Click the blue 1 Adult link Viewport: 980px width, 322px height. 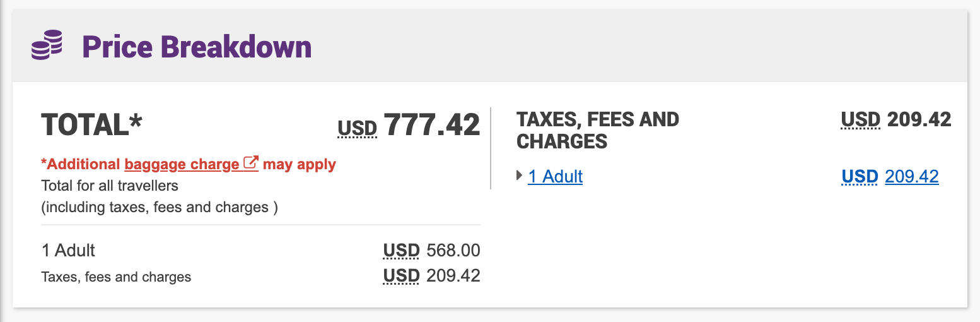click(x=555, y=176)
